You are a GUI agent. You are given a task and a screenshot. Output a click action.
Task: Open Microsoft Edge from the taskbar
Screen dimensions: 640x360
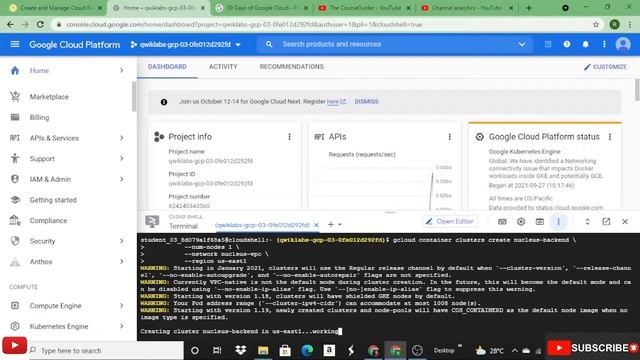coord(307,350)
